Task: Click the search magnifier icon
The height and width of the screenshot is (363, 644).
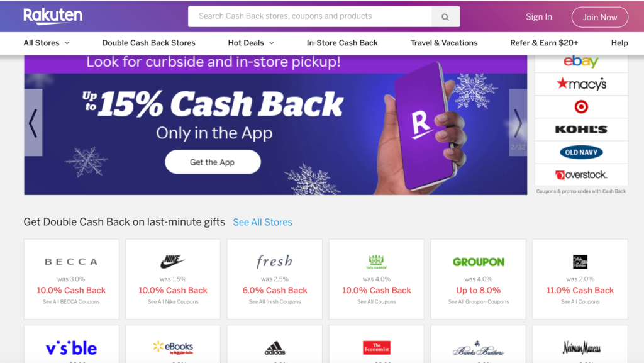Action: (445, 17)
